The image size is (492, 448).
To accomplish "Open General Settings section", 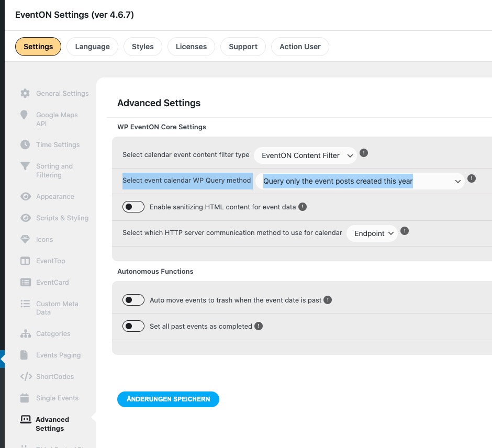I will [x=62, y=93].
